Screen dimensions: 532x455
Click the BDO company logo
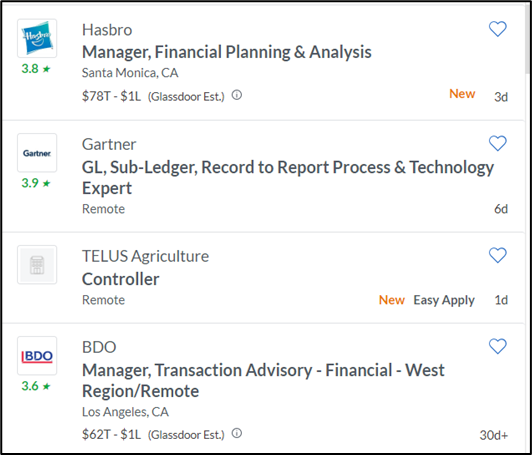[x=37, y=356]
